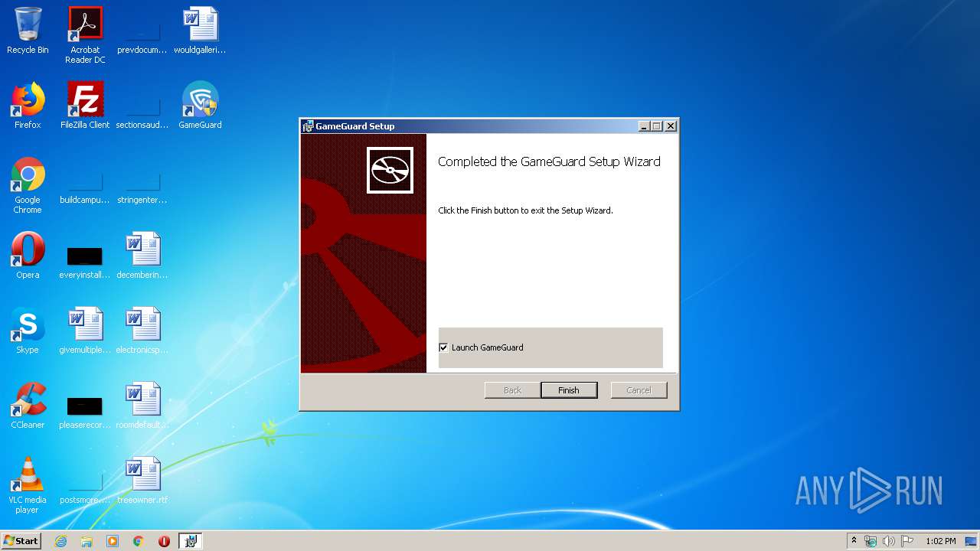
Task: Open Windows Explorer from taskbar
Action: (87, 541)
